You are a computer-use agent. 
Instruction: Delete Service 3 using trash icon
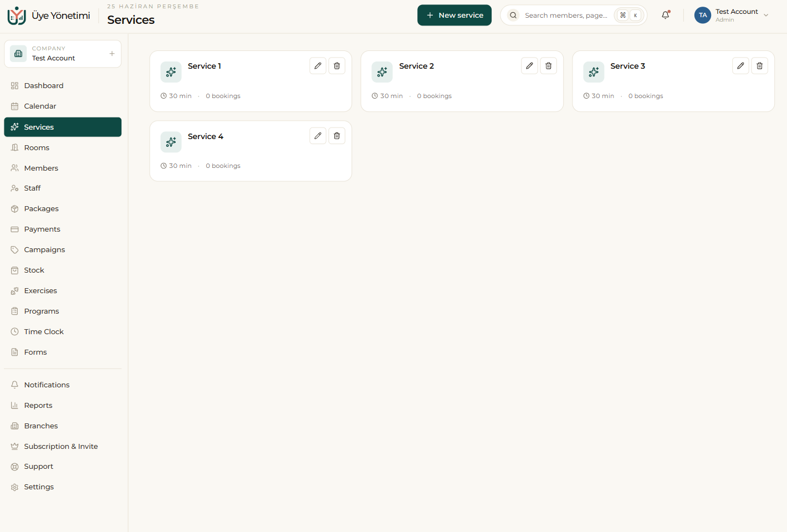coord(760,66)
